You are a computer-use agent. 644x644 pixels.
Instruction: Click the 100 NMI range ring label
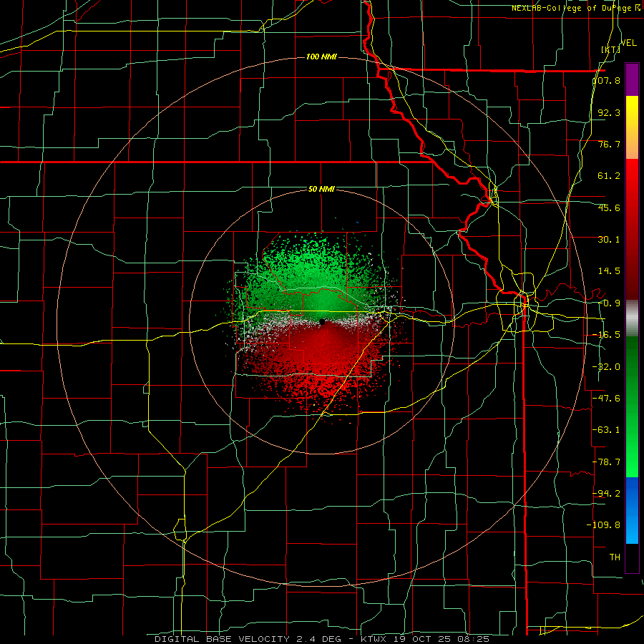[x=321, y=57]
